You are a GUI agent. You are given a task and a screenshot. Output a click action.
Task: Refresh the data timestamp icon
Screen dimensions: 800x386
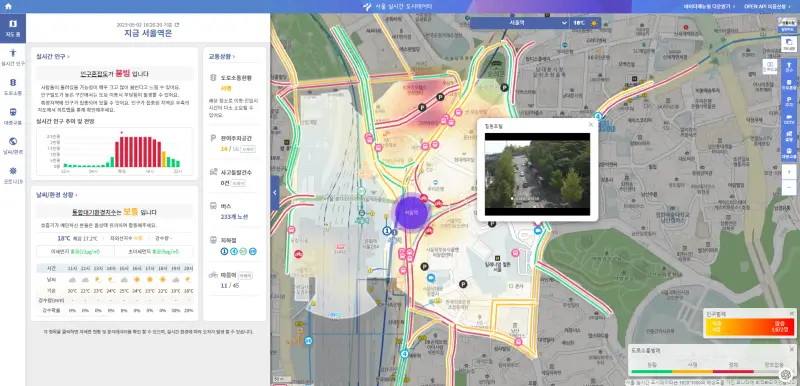177,24
